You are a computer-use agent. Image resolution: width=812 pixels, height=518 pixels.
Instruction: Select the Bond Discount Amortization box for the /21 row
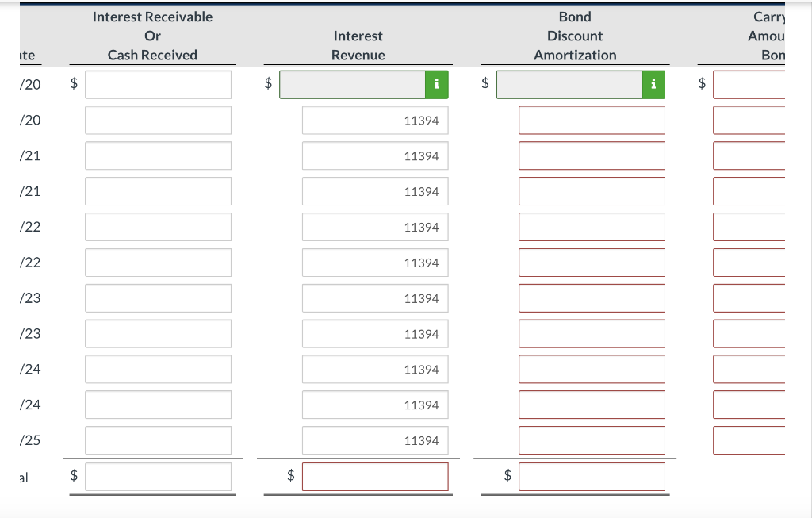coord(592,155)
